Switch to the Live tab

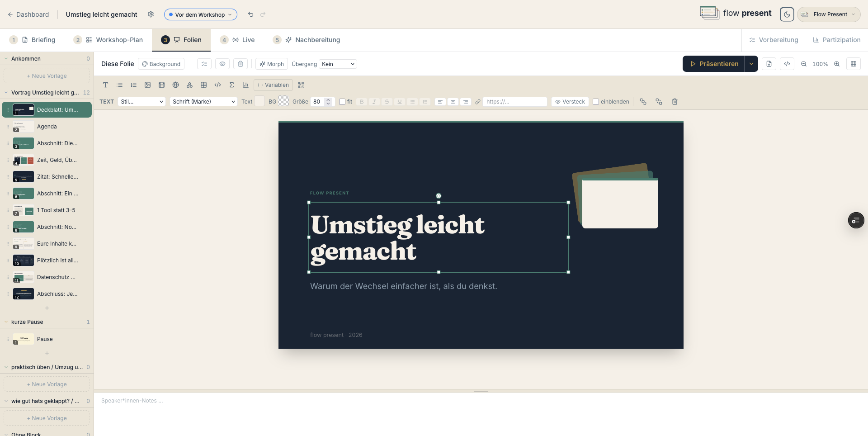(x=237, y=40)
